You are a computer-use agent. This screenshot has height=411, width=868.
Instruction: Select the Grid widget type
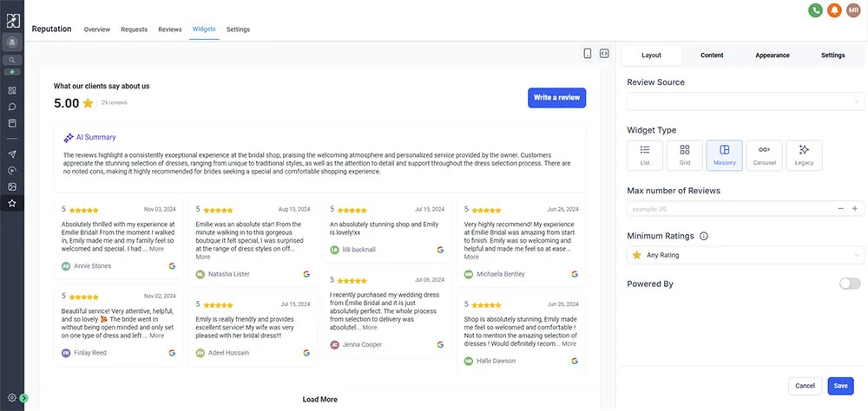click(685, 155)
